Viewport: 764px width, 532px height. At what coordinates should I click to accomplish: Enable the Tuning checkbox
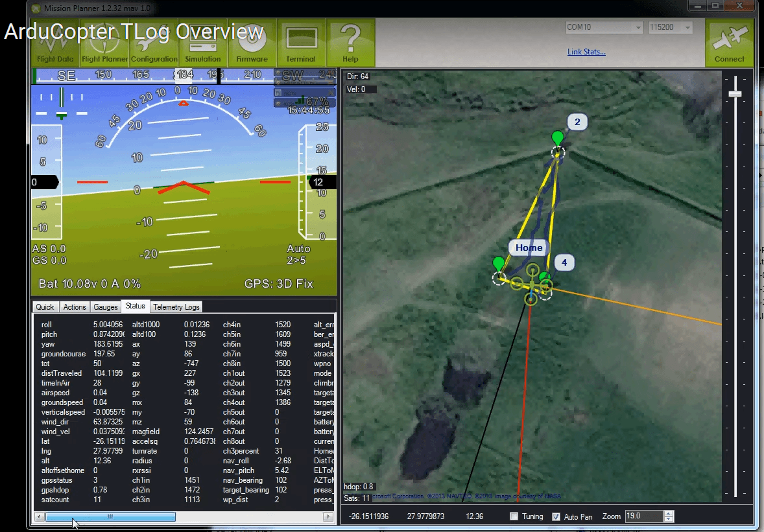(x=514, y=516)
